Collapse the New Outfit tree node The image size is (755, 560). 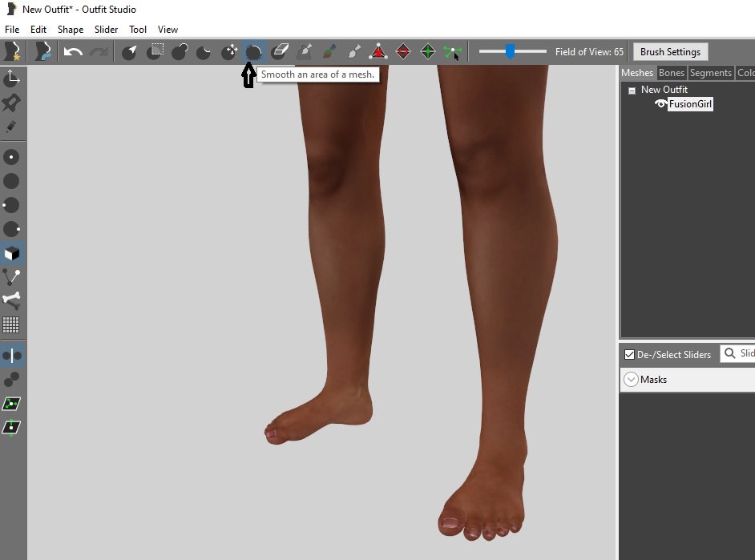click(x=632, y=91)
